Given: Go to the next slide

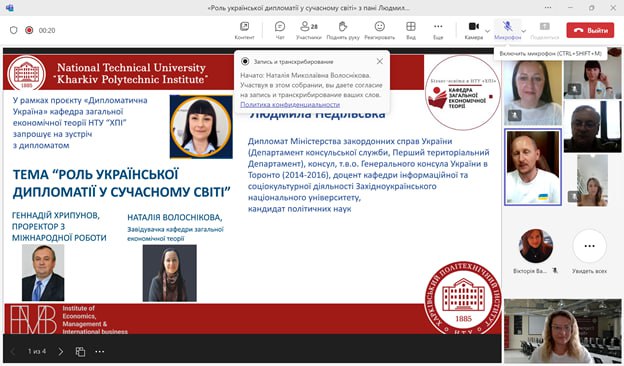Looking at the screenshot, I should [60, 352].
